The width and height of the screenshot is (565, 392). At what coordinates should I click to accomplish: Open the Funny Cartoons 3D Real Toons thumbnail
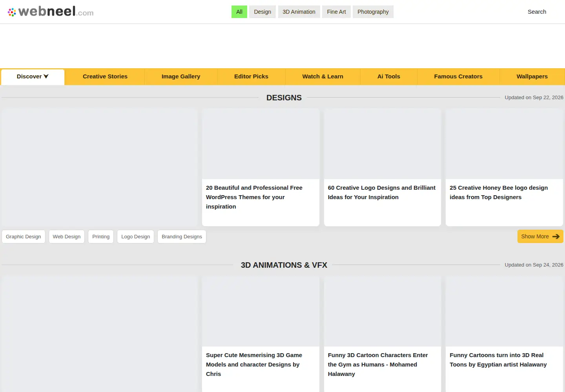tap(504, 311)
